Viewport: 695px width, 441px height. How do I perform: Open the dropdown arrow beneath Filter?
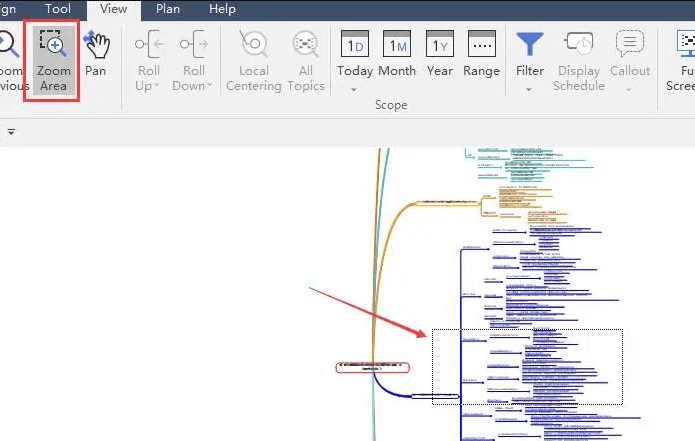[529, 90]
